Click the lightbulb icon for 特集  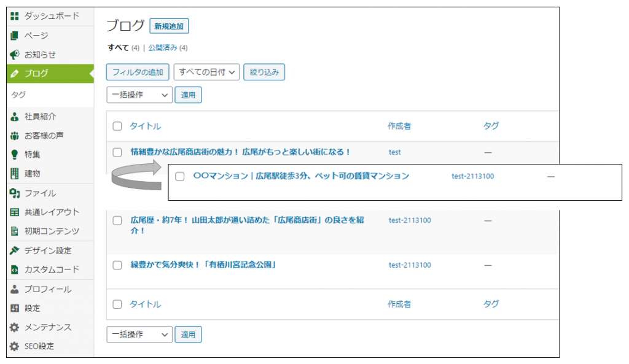[15, 155]
